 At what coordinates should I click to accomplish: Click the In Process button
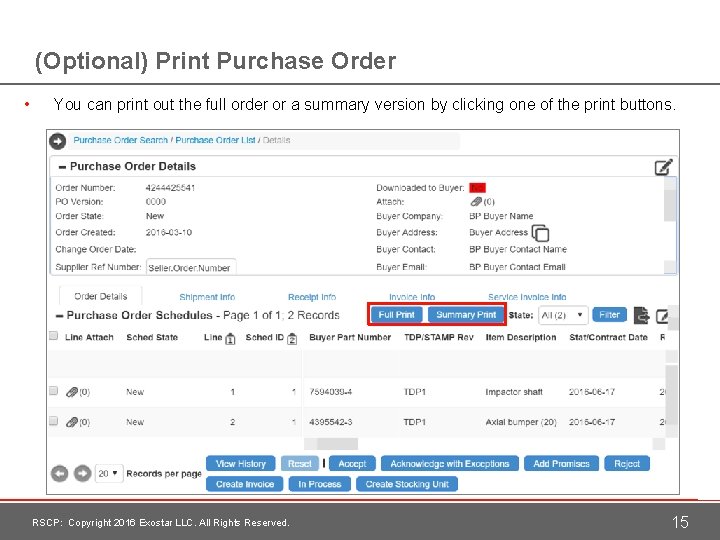click(320, 484)
